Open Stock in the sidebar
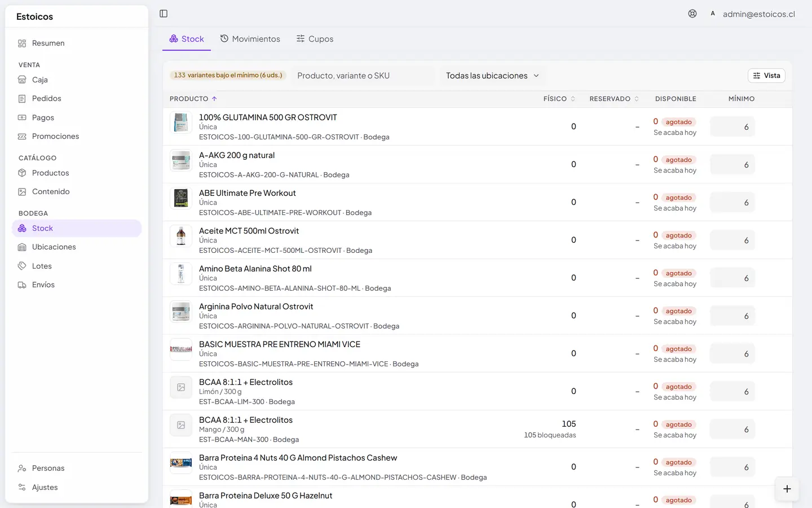This screenshot has height=508, width=812. (77, 229)
